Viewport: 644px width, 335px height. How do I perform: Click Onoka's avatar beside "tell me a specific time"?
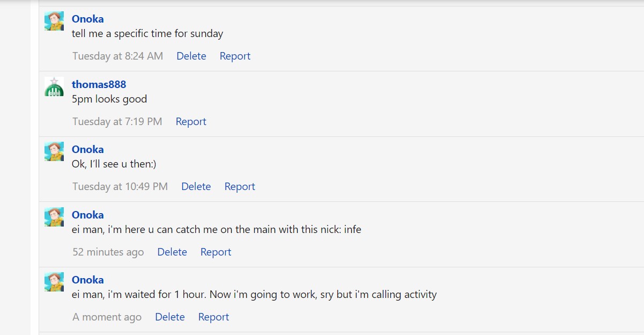point(54,21)
